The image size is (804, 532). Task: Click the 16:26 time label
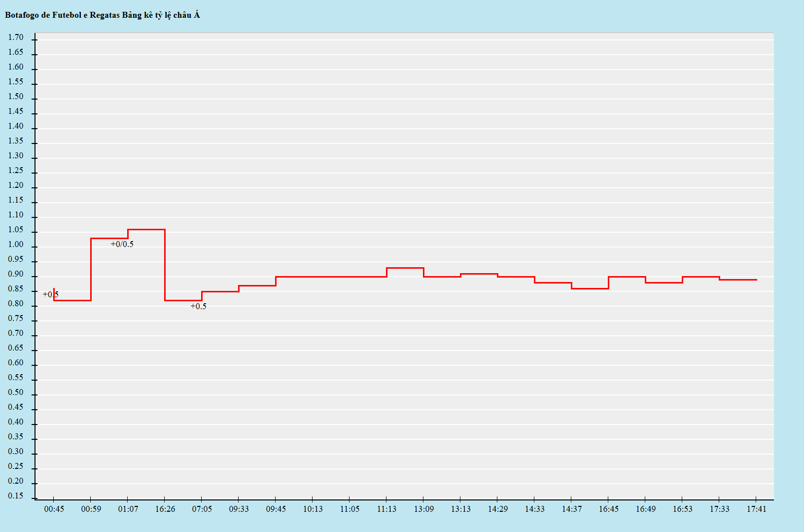pos(165,509)
